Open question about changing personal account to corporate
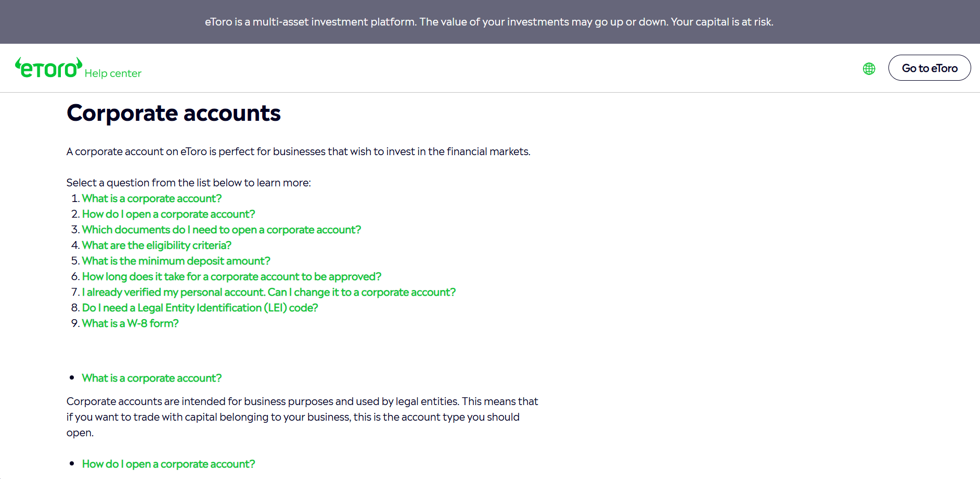980x479 pixels. click(x=269, y=292)
